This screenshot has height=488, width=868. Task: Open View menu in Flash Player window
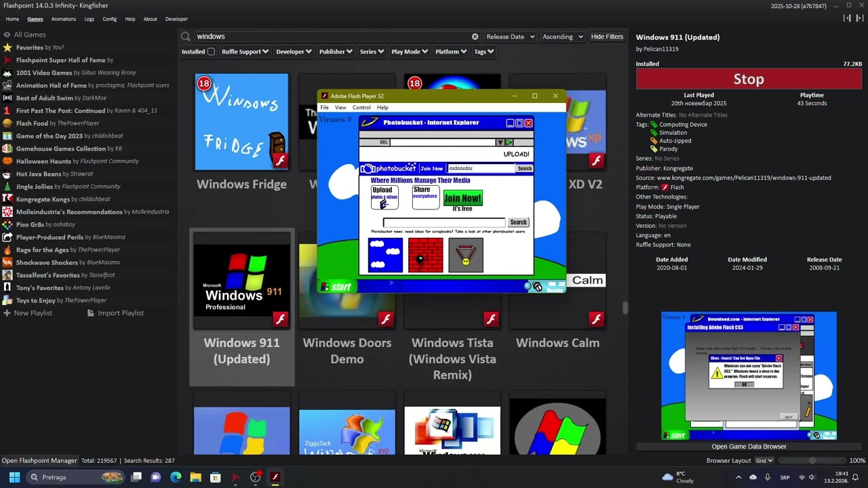tap(340, 107)
